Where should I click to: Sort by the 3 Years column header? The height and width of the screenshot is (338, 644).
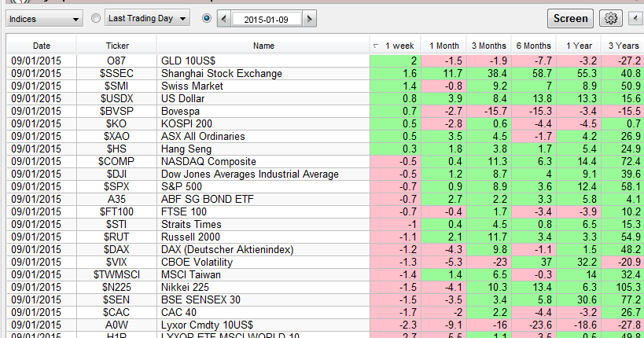tap(621, 46)
